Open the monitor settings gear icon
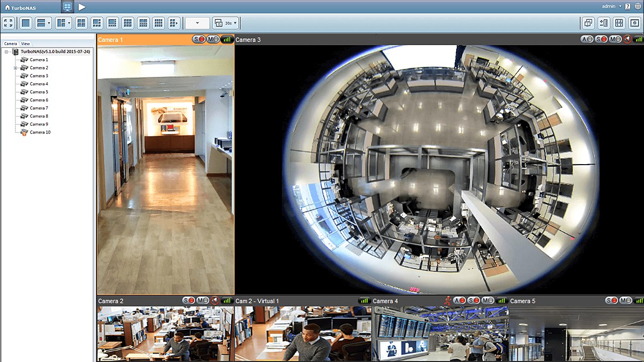The image size is (644, 362). [635, 23]
